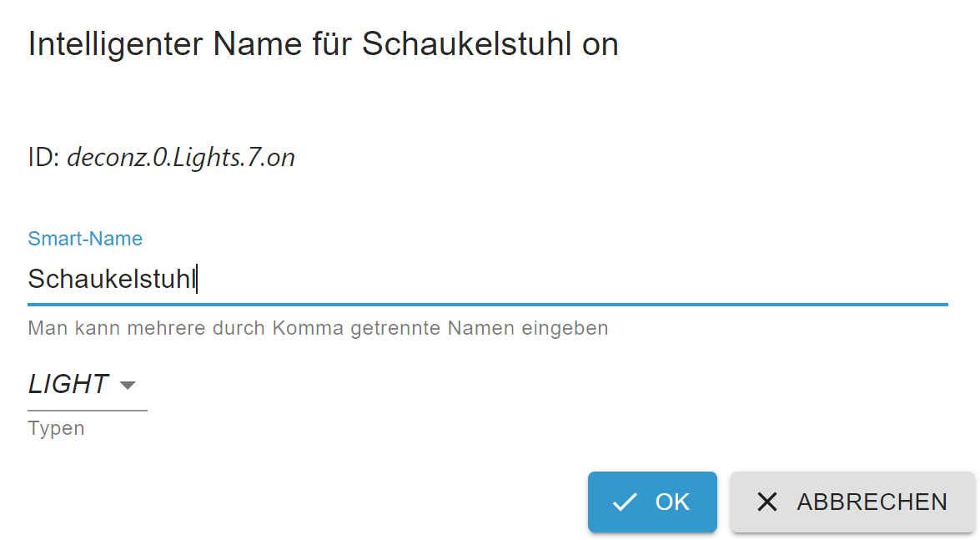Click the Smart-Name field label
980x540 pixels.
pos(85,239)
